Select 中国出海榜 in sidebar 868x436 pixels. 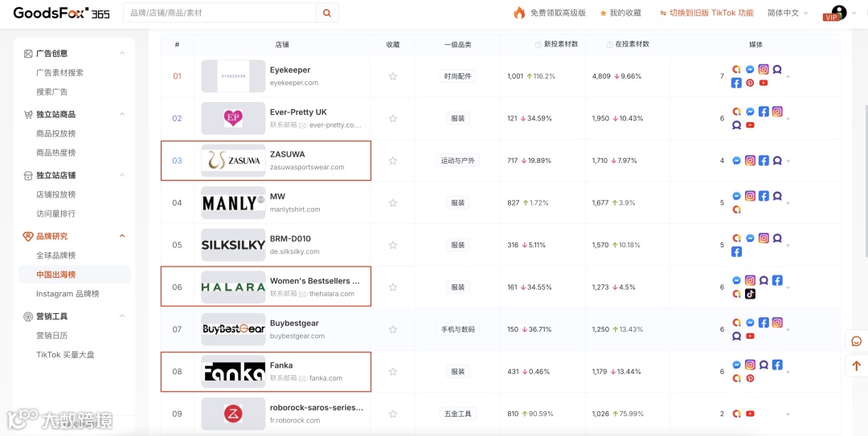pos(56,275)
